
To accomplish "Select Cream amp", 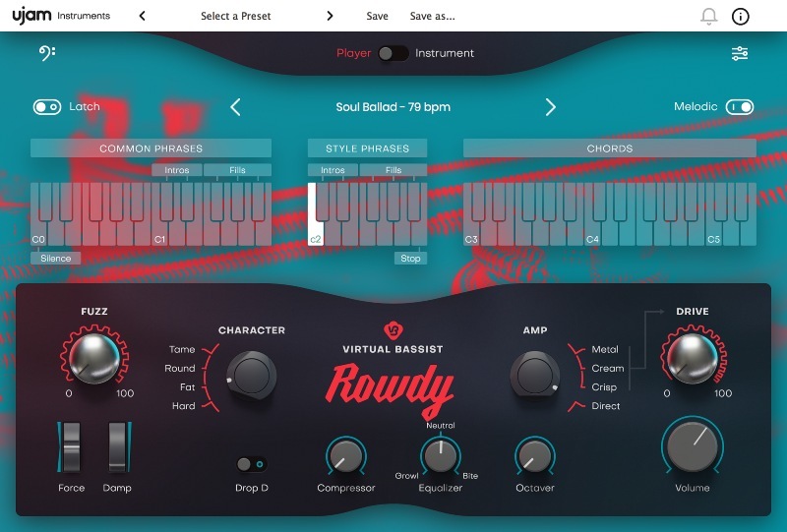I will (x=608, y=368).
